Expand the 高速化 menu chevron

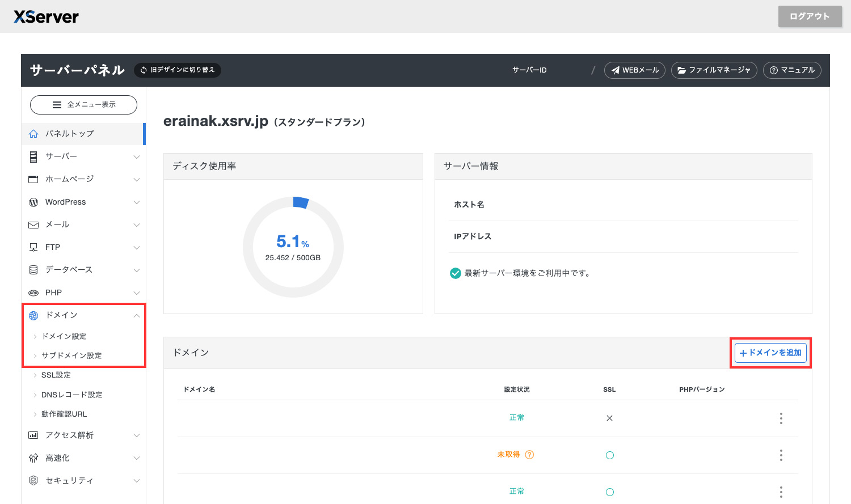137,458
